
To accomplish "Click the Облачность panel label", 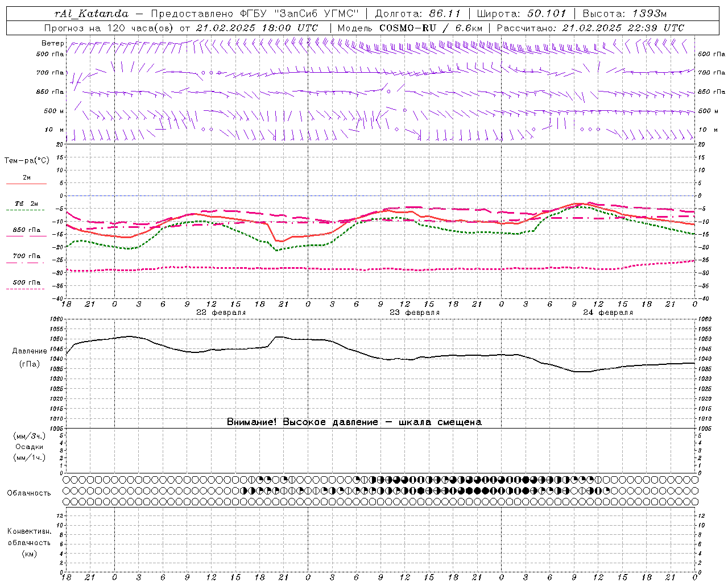I will [29, 493].
